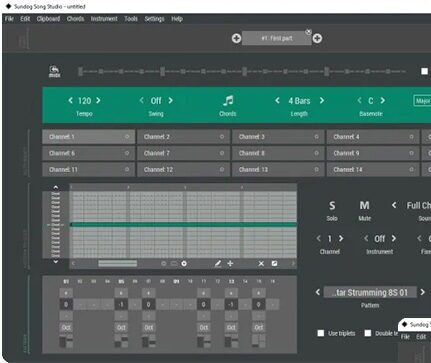The width and height of the screenshot is (431, 363).
Task: Move piano roll keys up with arrow
Action: [x=56, y=187]
